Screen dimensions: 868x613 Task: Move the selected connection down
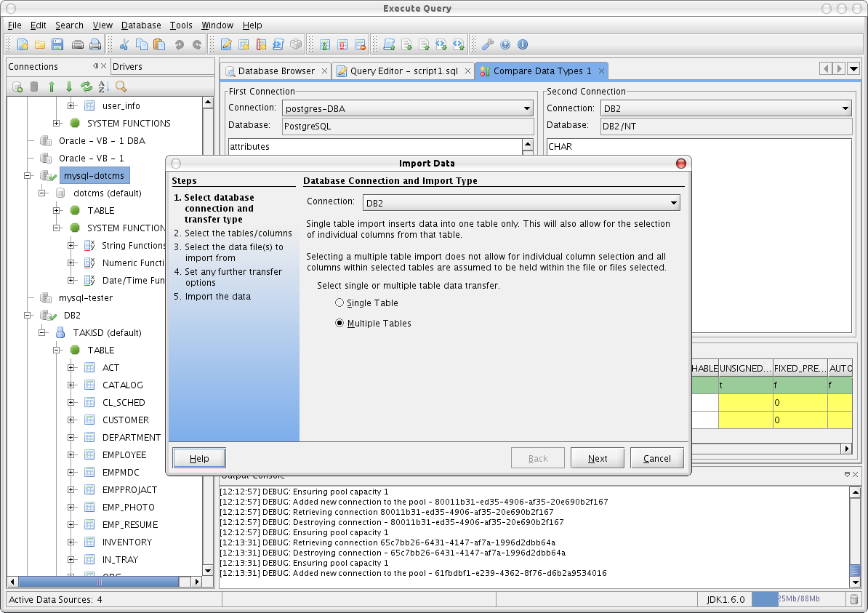[68, 87]
